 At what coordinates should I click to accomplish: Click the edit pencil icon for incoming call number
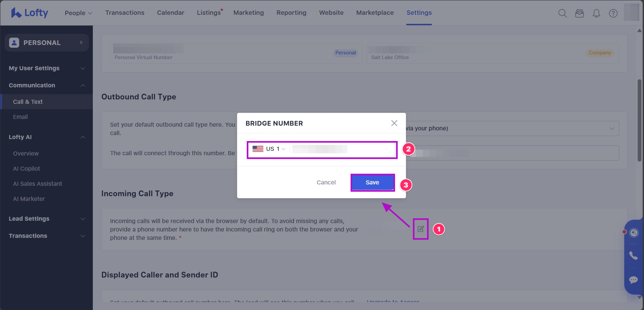pyautogui.click(x=420, y=229)
